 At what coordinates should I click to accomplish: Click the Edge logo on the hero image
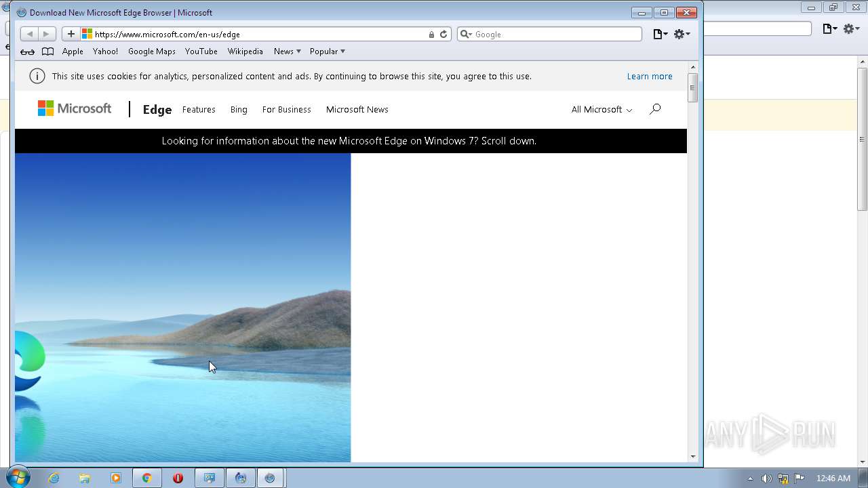pos(29,362)
